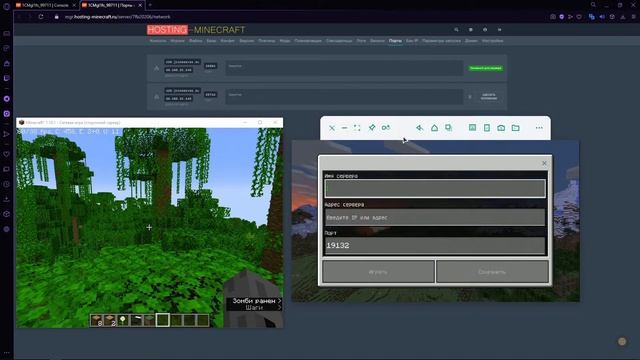Viewport: 640px width, 360px height.
Task: Minimize via the floating toolbar dash icon
Action: point(344,128)
